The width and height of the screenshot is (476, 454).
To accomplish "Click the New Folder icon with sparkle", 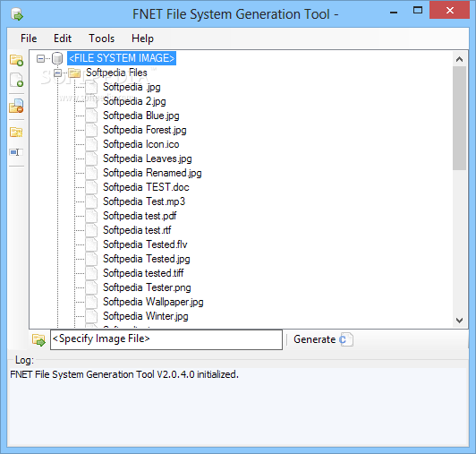I will pos(16,133).
